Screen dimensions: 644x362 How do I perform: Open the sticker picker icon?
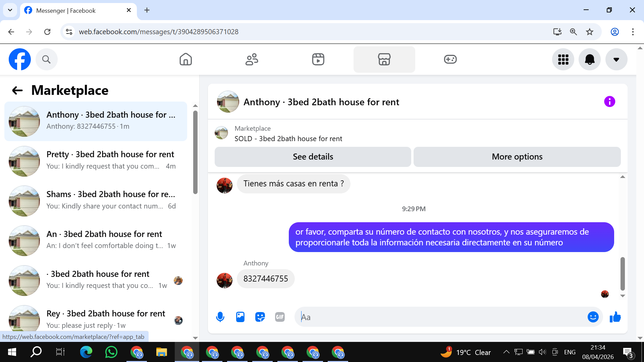click(x=260, y=317)
